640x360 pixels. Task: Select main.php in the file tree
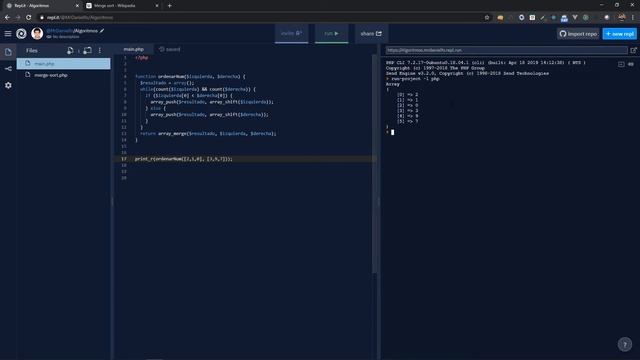(63, 63)
